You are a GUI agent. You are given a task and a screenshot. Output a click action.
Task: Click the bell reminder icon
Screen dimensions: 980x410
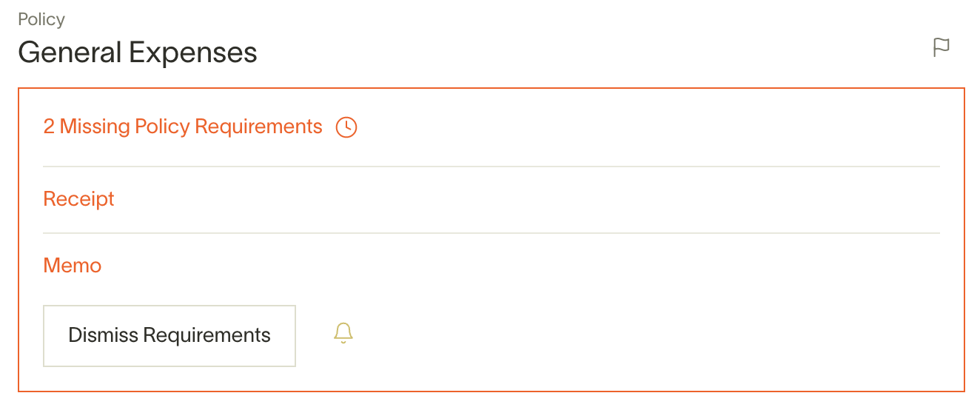(x=343, y=333)
